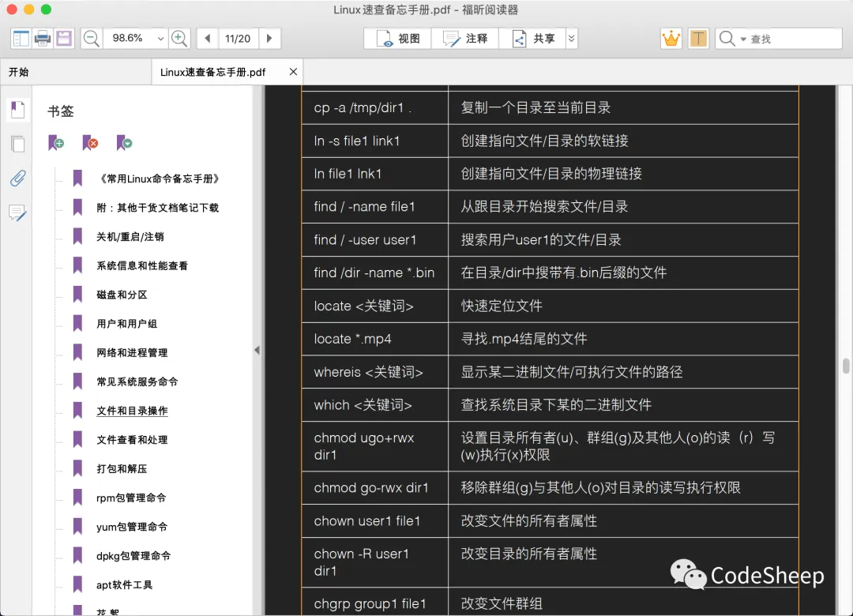Open the 共享 share tab
The height and width of the screenshot is (616, 853).
click(533, 39)
